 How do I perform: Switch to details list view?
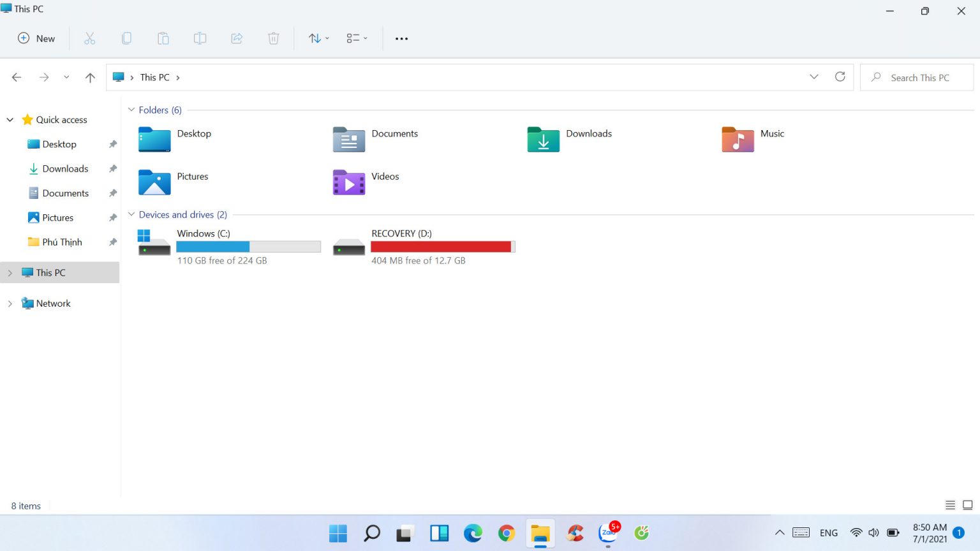950,505
